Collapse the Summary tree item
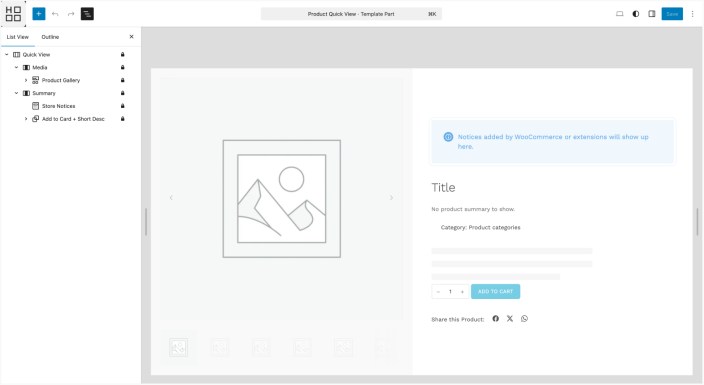704x385 pixels. (16, 93)
